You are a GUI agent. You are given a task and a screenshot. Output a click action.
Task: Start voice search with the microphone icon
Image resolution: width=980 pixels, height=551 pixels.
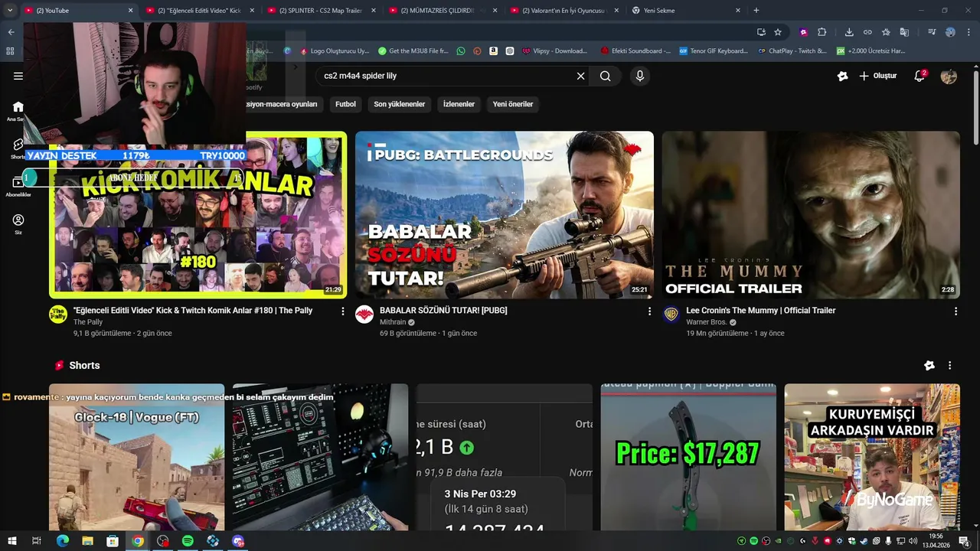640,76
